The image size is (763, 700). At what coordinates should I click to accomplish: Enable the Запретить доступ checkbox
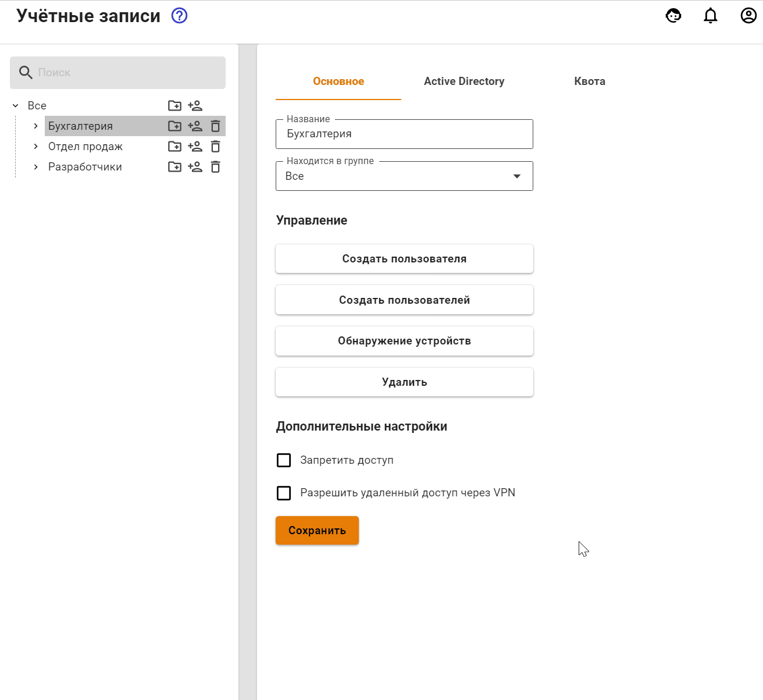pyautogui.click(x=284, y=460)
